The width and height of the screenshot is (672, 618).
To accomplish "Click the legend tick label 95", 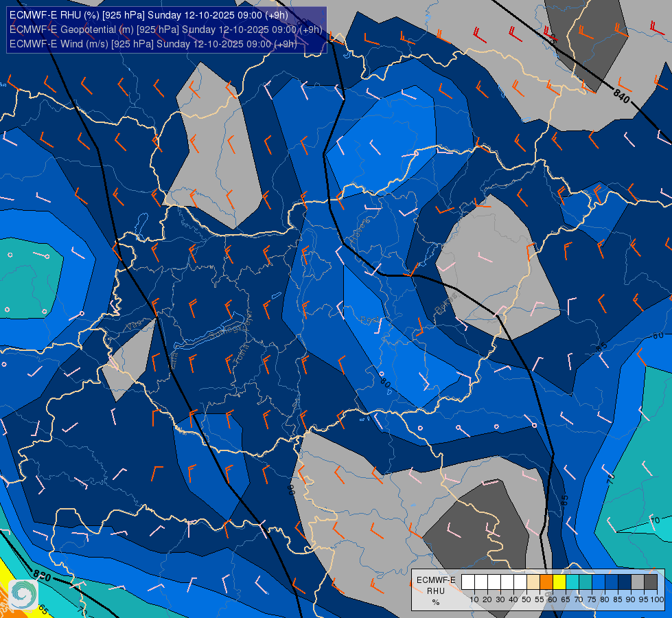I will point(644,599).
